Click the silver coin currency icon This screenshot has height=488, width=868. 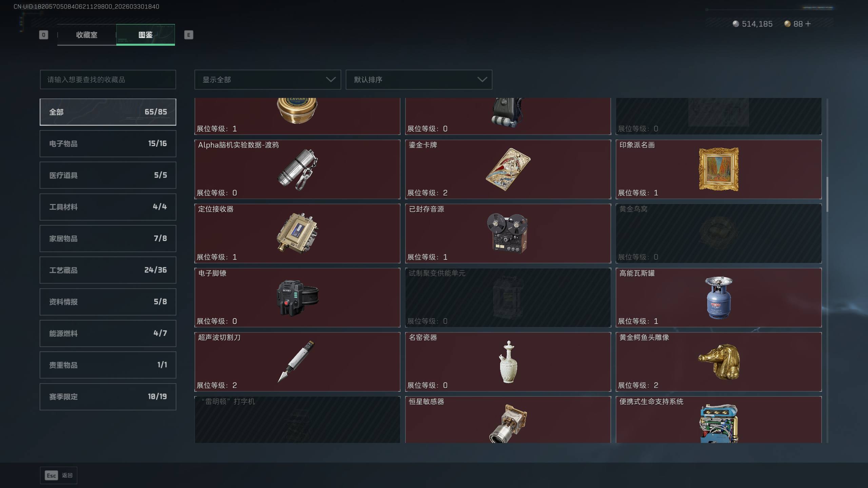pyautogui.click(x=735, y=24)
